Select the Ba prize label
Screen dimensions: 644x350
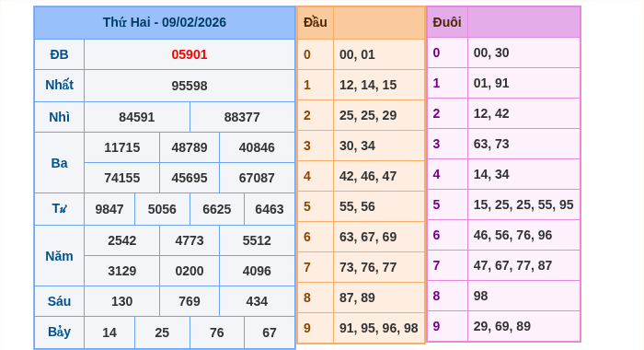59,163
